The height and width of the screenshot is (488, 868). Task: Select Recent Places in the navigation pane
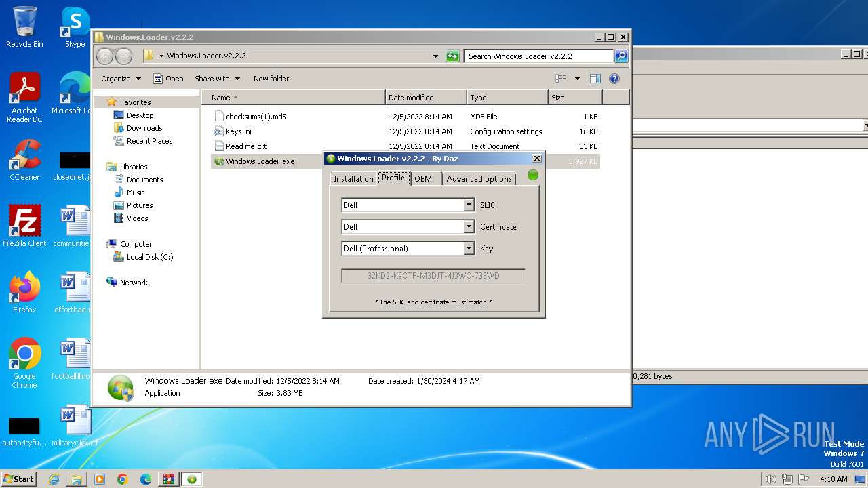pyautogui.click(x=149, y=141)
